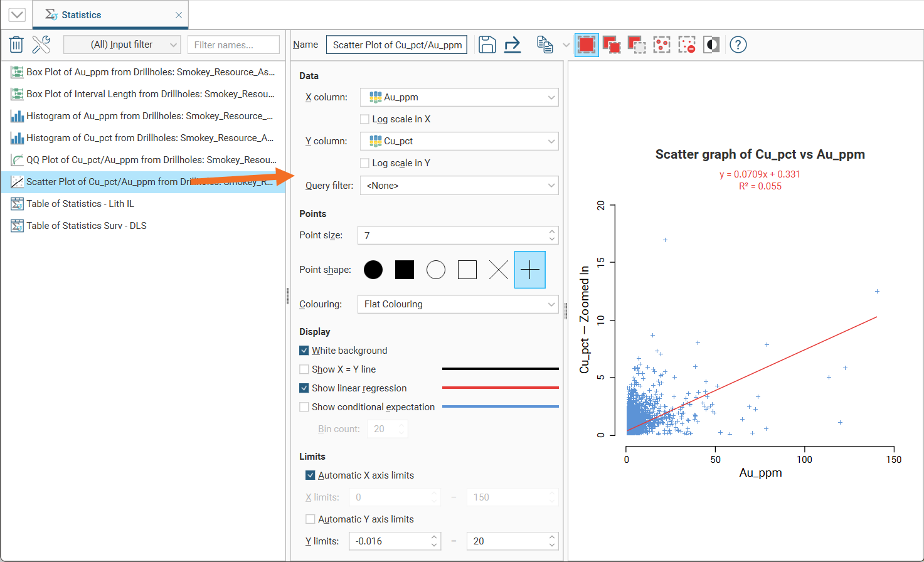Viewport: 924px width, 562px height.
Task: Click the dotted selection with minus icon
Action: coord(687,45)
